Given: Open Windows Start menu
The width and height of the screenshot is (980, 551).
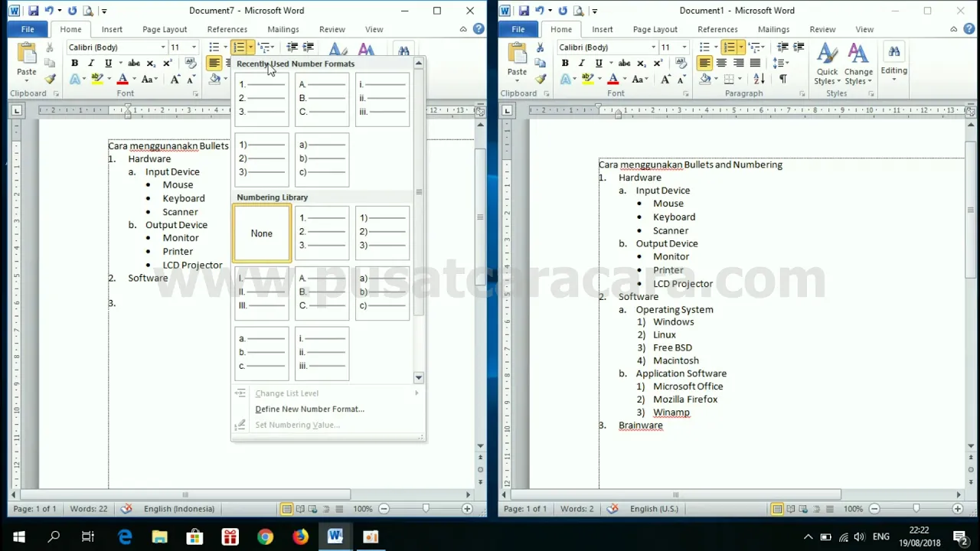Looking at the screenshot, I should coord(18,536).
